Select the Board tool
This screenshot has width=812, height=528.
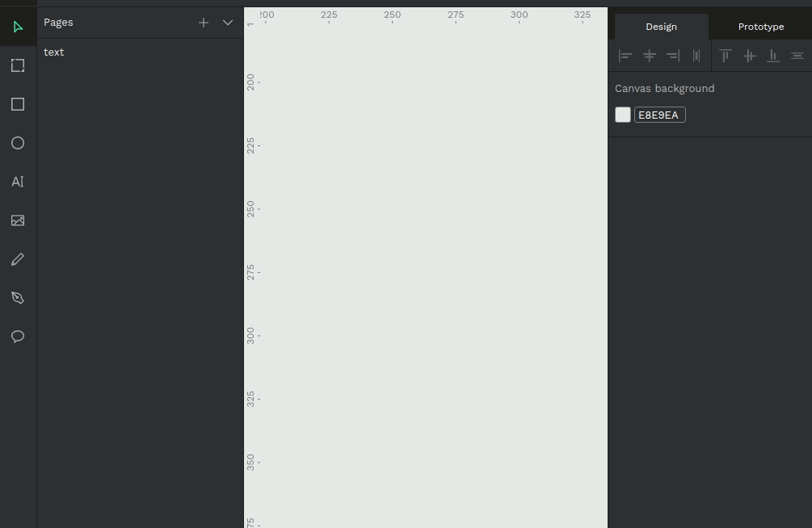[18, 66]
